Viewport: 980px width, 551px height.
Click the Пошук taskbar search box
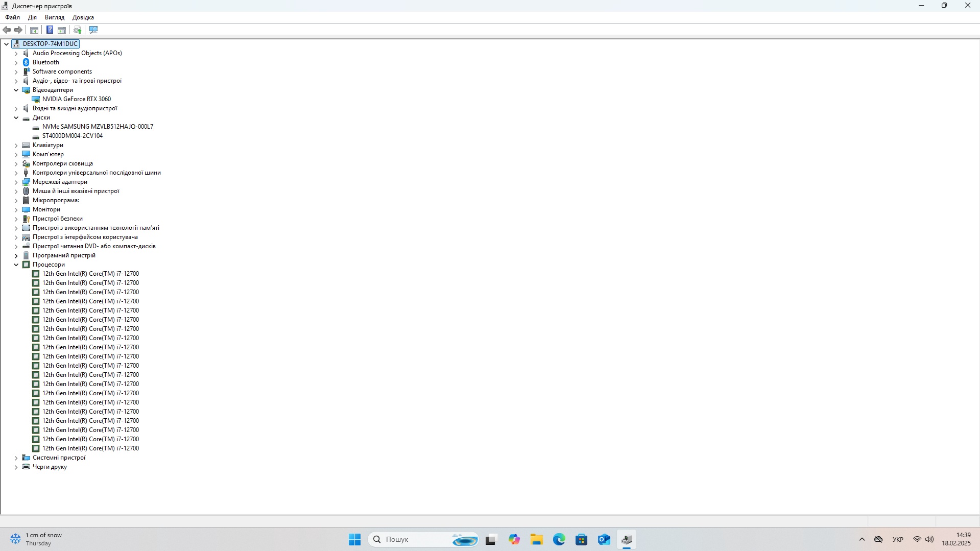tap(424, 539)
